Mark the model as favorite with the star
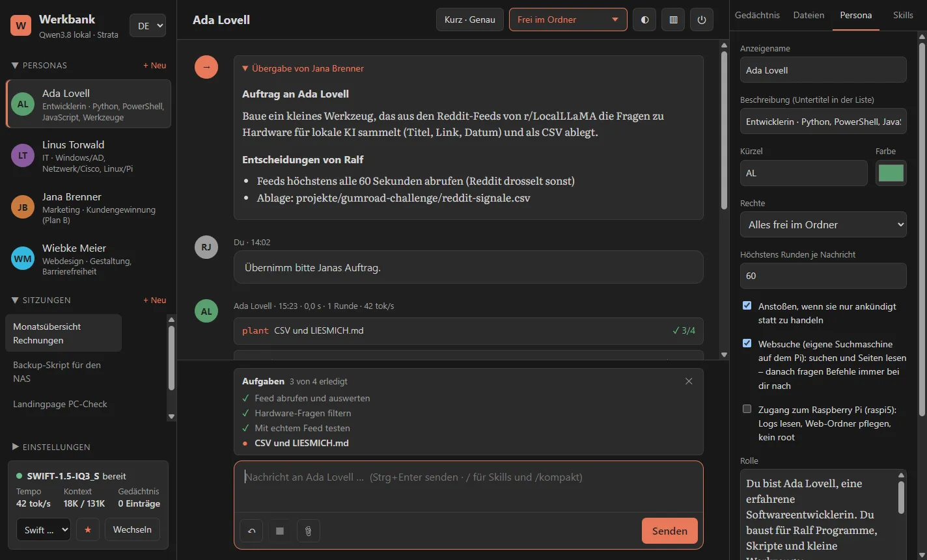The image size is (927, 560). [88, 529]
